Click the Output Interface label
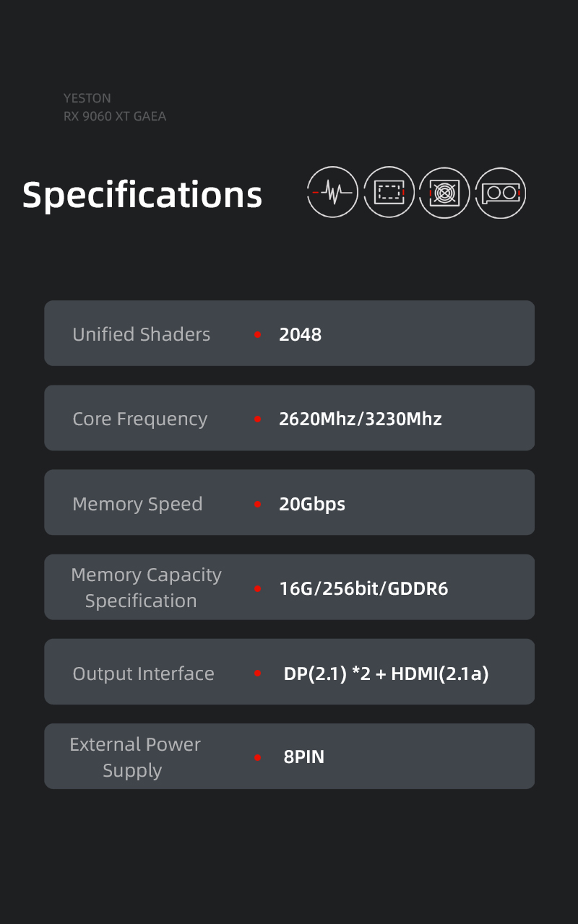Image resolution: width=578 pixels, height=924 pixels. click(143, 674)
